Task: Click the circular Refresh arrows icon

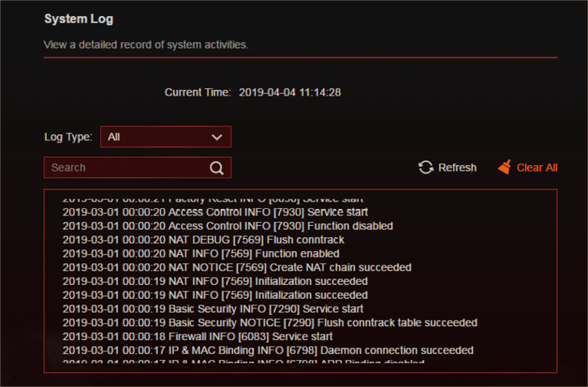Action: (x=425, y=168)
